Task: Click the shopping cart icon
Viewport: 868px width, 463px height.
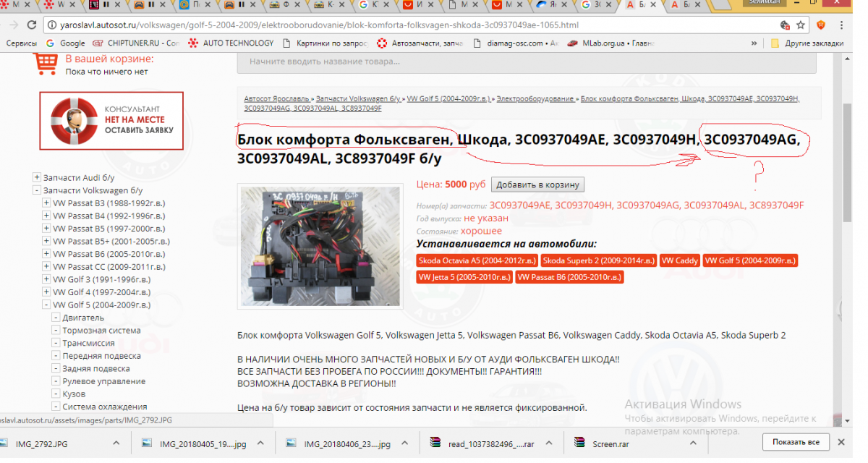Action: pos(45,64)
